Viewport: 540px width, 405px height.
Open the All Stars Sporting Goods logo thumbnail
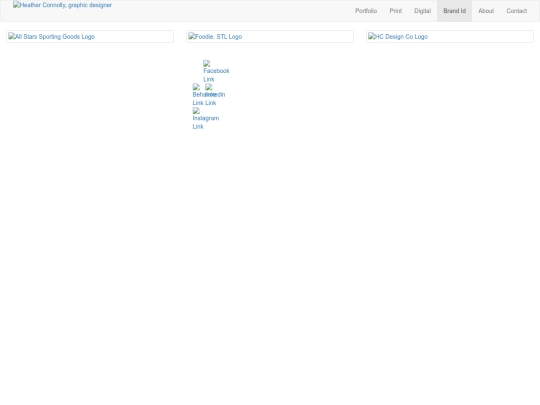tap(90, 37)
